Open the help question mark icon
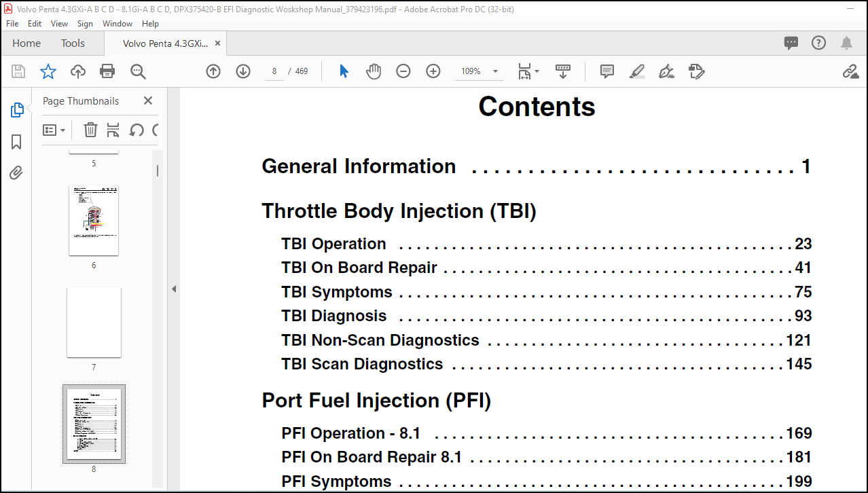 [819, 43]
